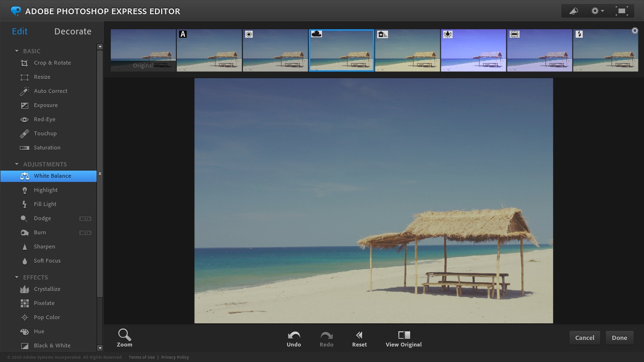Open the Crystallize effect
Viewport: 644px width, 362px height.
(48, 289)
